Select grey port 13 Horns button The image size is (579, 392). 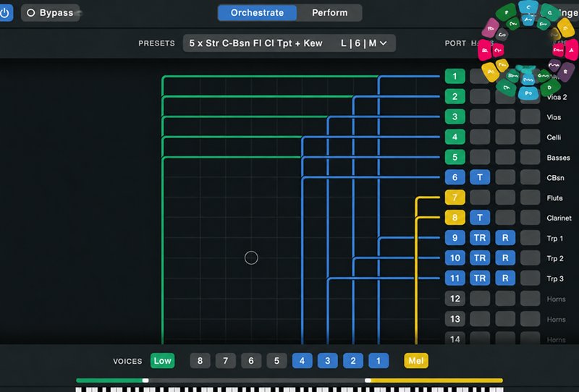click(455, 319)
